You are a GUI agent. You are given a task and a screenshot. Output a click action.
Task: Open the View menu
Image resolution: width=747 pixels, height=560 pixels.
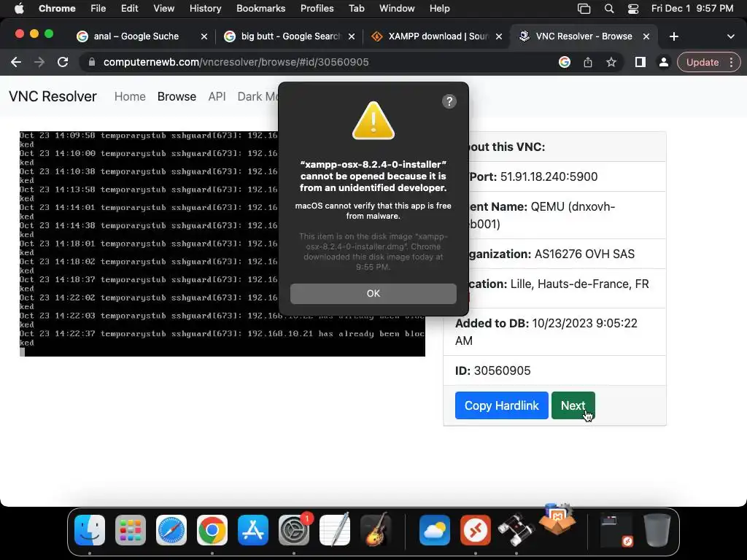(x=164, y=8)
